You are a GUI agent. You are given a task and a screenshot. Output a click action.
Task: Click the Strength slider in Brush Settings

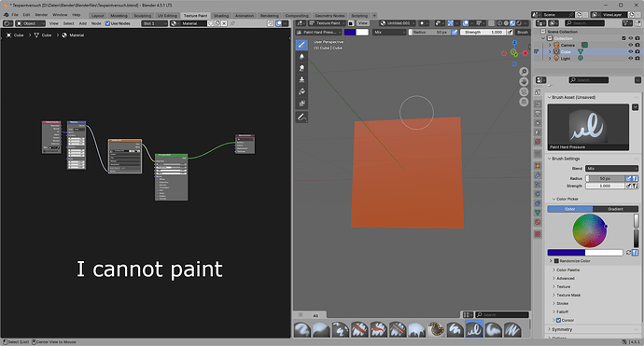(x=605, y=186)
